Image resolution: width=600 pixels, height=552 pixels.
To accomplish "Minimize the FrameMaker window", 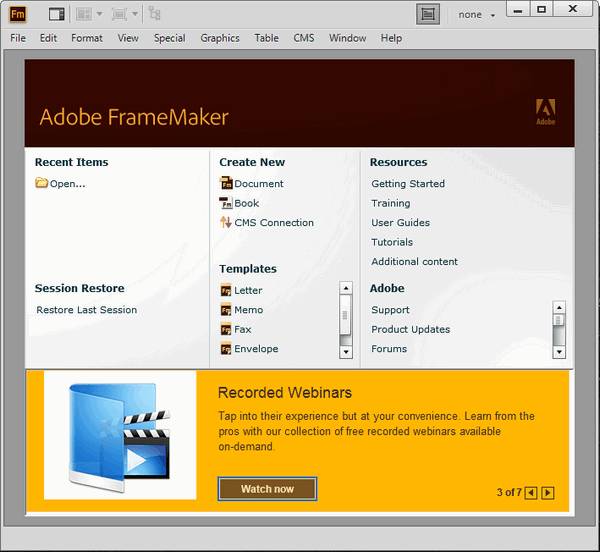I will click(518, 9).
